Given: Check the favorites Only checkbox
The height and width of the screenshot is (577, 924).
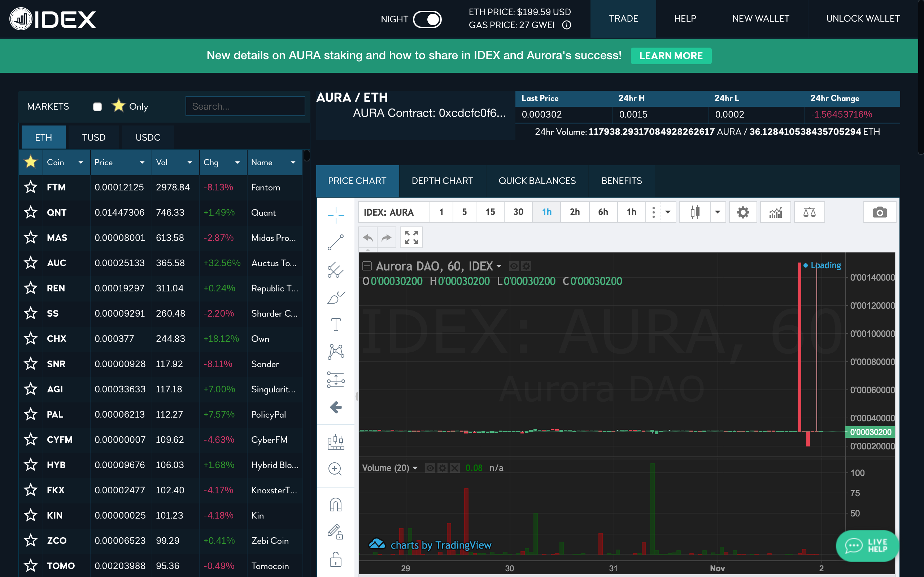Looking at the screenshot, I should coord(97,106).
